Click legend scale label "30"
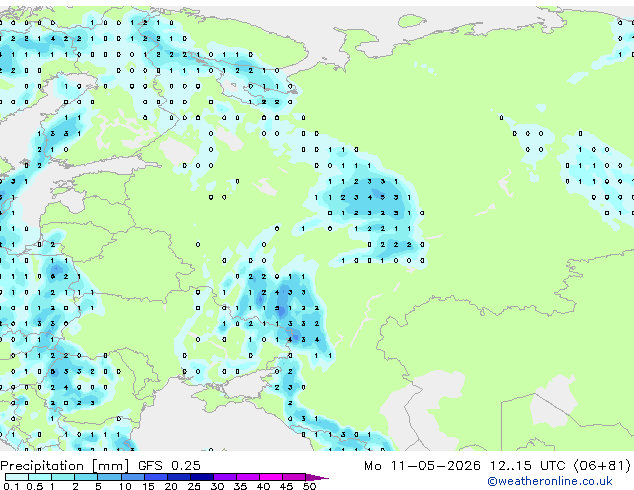 tap(218, 486)
